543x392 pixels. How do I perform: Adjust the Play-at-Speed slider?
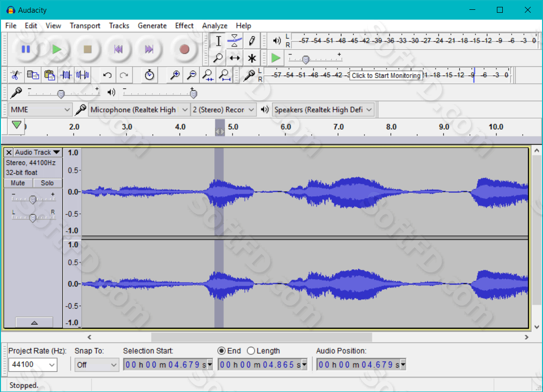pyautogui.click(x=306, y=60)
